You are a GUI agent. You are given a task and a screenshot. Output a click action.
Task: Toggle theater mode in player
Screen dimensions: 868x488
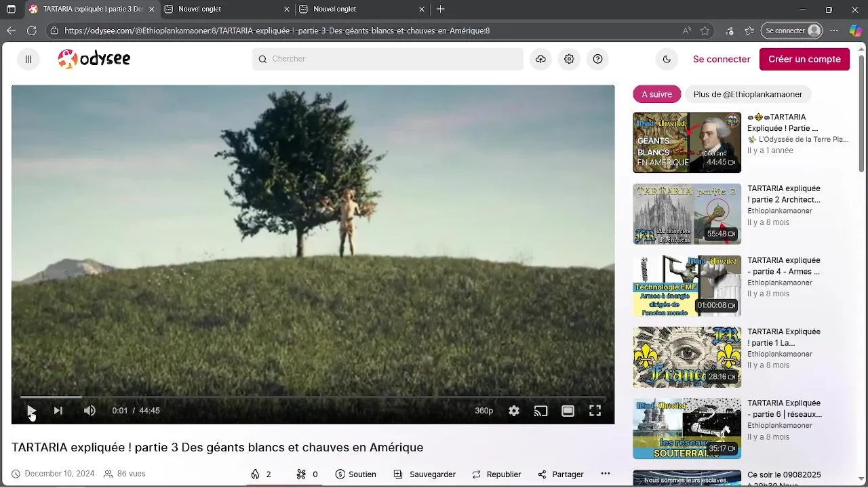[x=568, y=411]
